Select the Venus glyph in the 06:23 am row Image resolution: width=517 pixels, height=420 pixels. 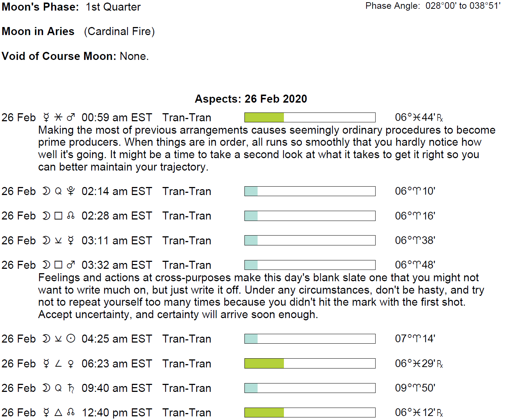[x=71, y=363]
